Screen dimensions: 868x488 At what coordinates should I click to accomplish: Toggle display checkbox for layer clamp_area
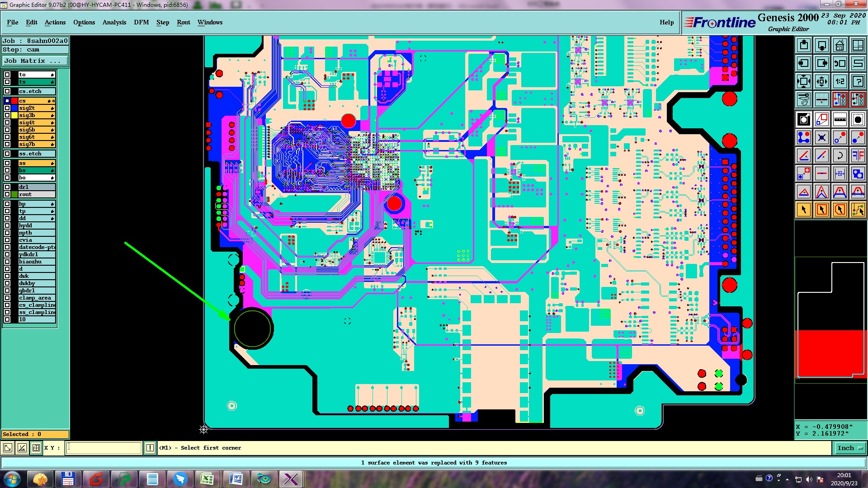click(7, 298)
